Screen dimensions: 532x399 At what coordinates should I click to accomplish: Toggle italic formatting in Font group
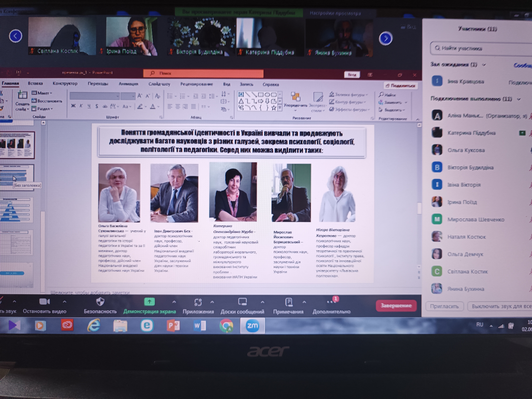click(x=81, y=106)
